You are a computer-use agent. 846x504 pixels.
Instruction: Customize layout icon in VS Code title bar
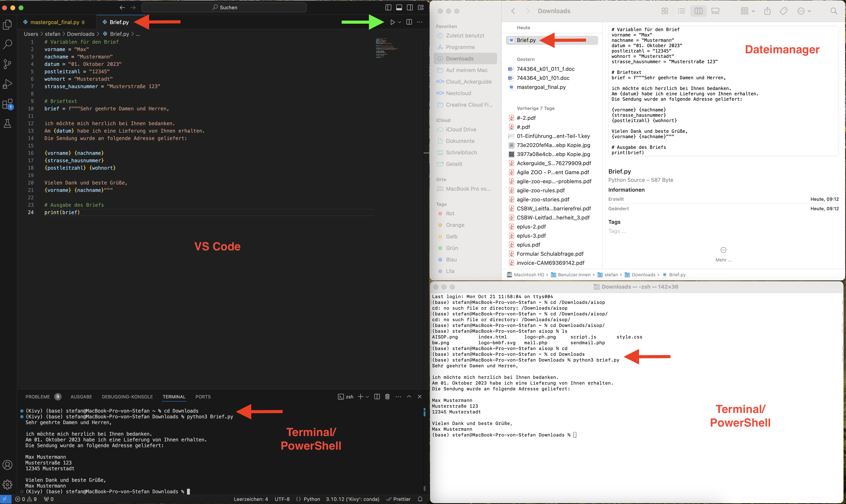click(421, 7)
